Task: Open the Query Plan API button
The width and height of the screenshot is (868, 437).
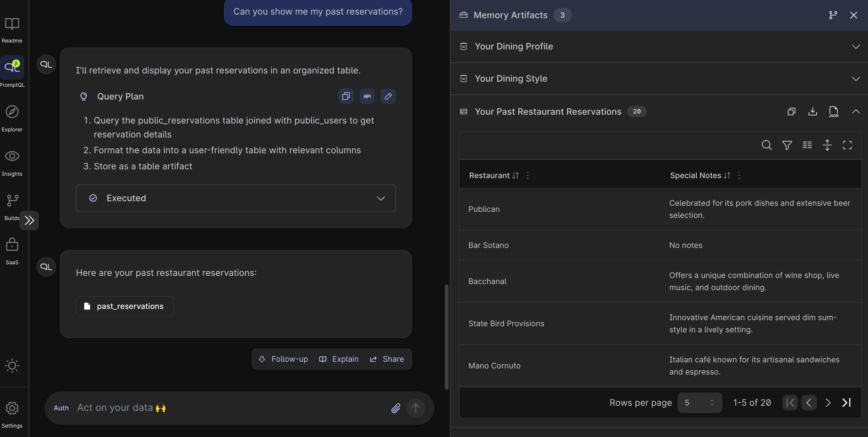Action: [367, 96]
